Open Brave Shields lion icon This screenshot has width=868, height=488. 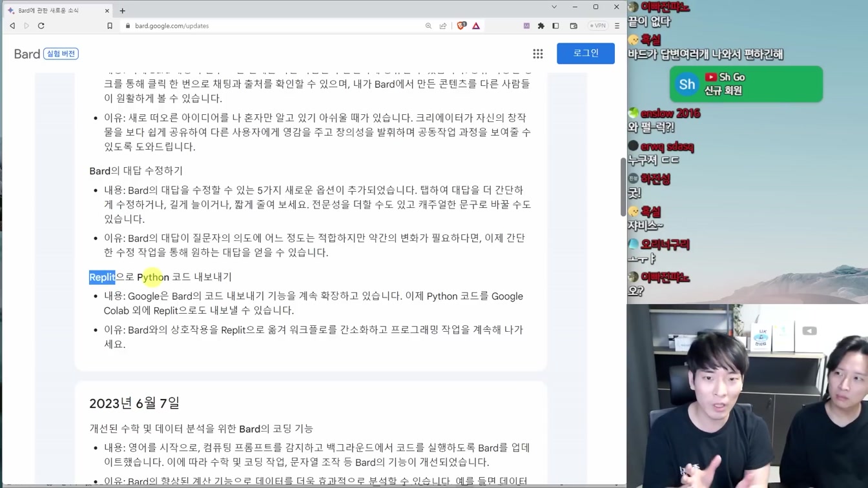pos(461,26)
